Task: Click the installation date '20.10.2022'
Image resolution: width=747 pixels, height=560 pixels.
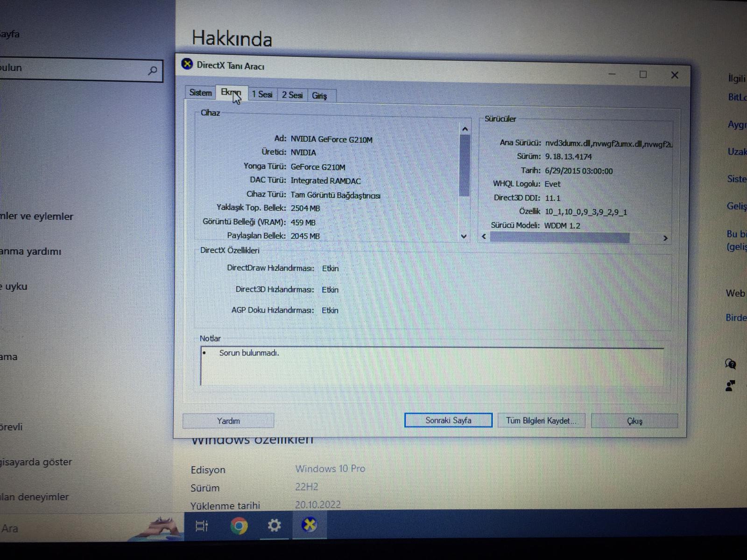Action: tap(318, 504)
